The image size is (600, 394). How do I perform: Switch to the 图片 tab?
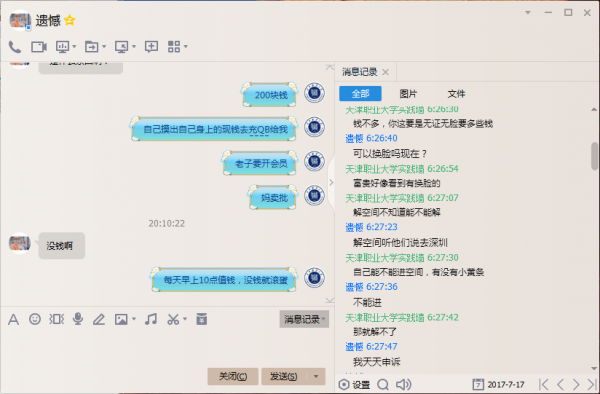[408, 94]
